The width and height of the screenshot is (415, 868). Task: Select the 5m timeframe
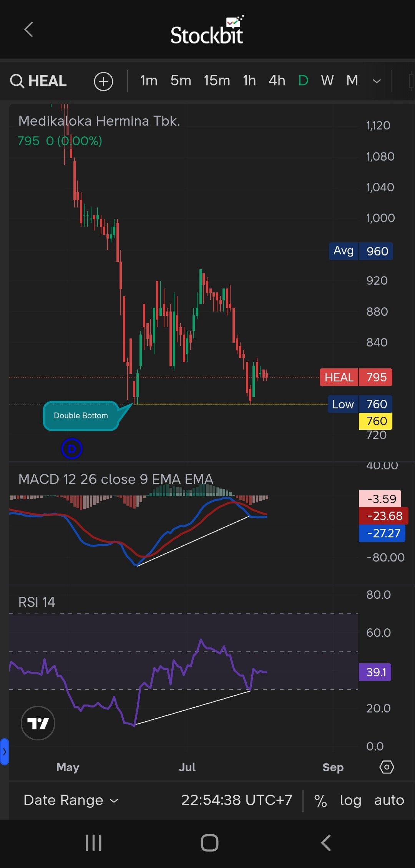pos(181,81)
